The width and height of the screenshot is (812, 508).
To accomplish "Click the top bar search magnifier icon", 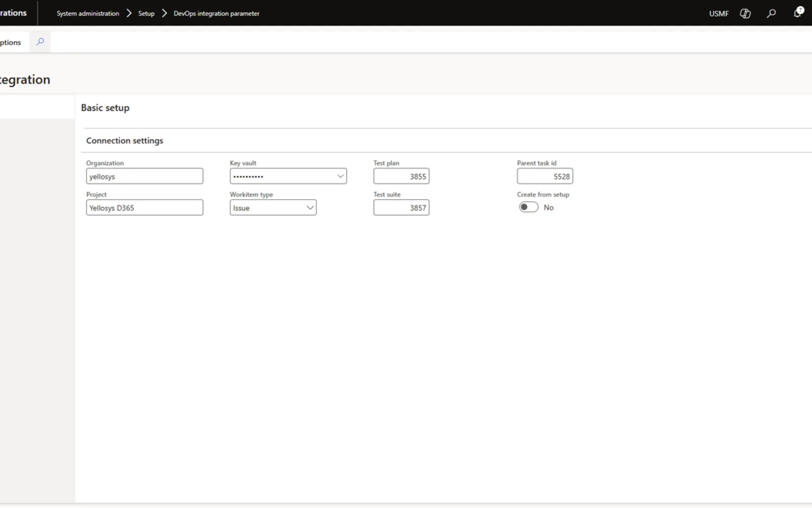I will click(771, 14).
